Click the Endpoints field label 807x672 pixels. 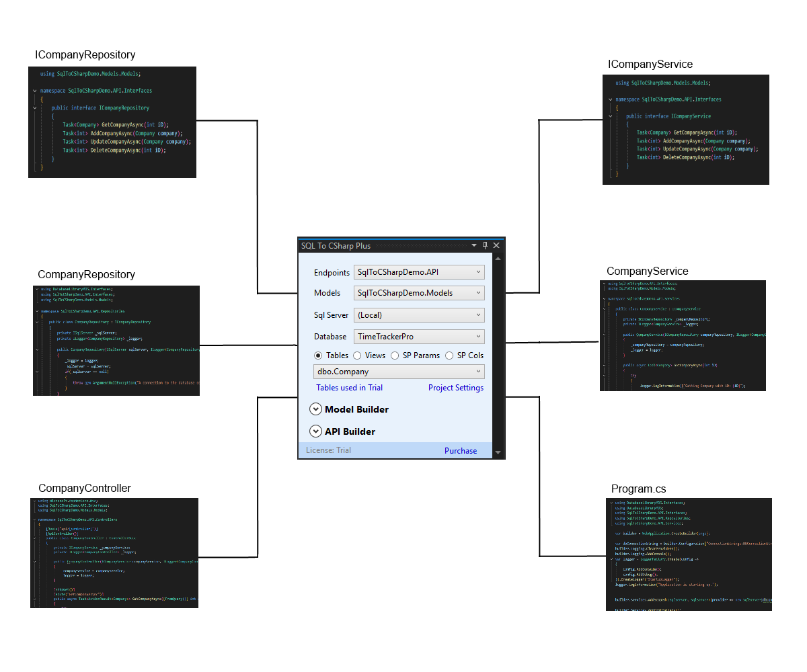click(332, 272)
